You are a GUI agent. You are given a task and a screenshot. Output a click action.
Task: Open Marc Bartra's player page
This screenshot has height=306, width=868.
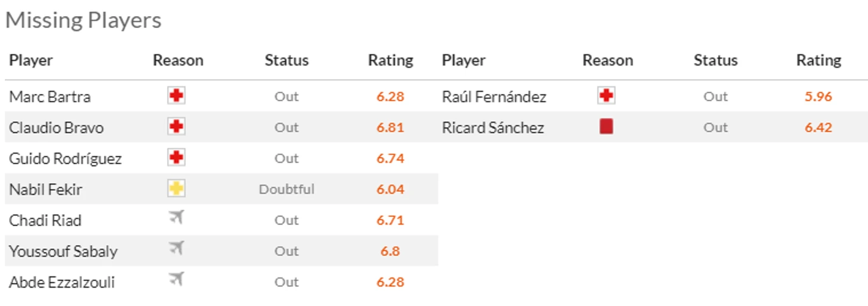pyautogui.click(x=50, y=96)
